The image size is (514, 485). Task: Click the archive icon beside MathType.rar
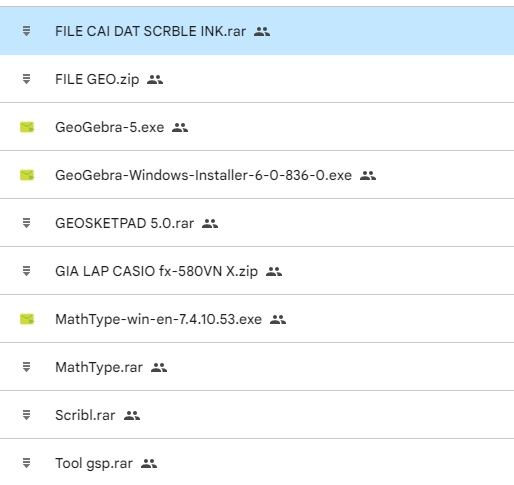tap(26, 367)
